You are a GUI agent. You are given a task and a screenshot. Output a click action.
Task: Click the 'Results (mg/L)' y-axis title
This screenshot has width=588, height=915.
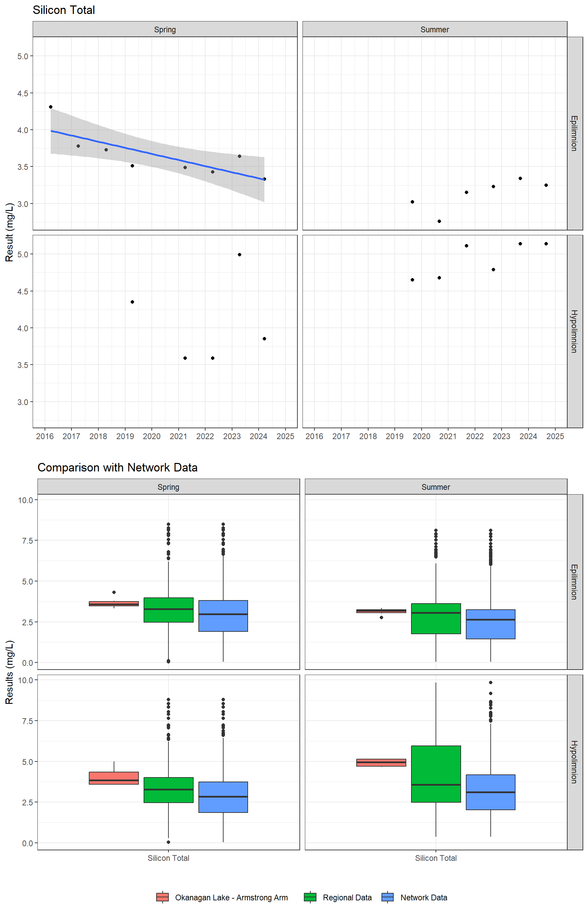click(10, 672)
